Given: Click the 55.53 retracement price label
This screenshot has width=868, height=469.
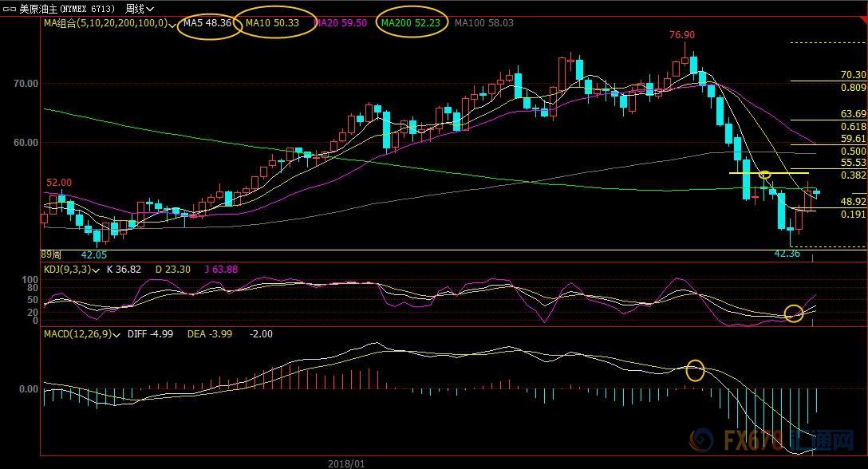Looking at the screenshot, I should (x=853, y=163).
